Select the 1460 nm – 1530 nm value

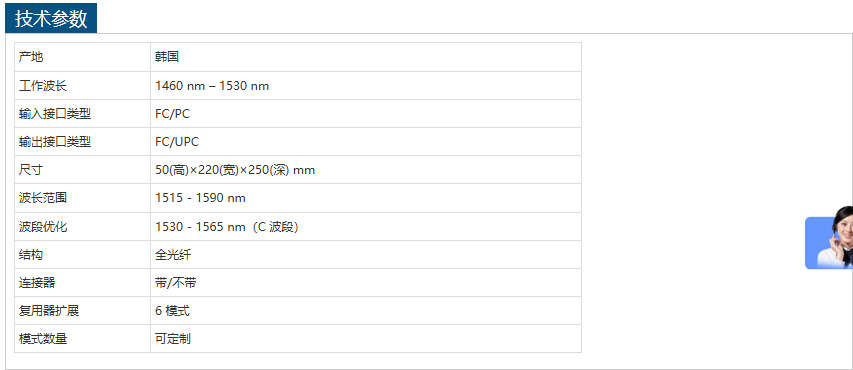212,86
